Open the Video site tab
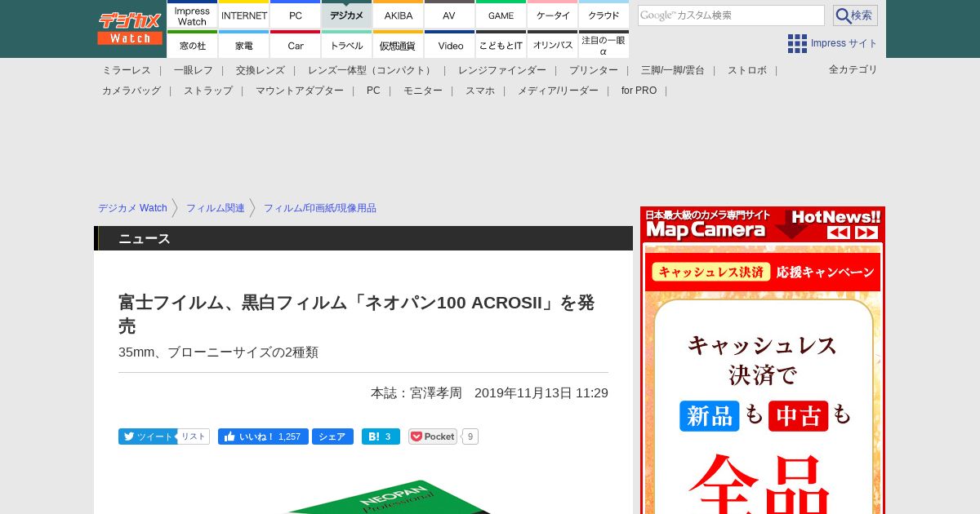The height and width of the screenshot is (514, 980). 449,45
